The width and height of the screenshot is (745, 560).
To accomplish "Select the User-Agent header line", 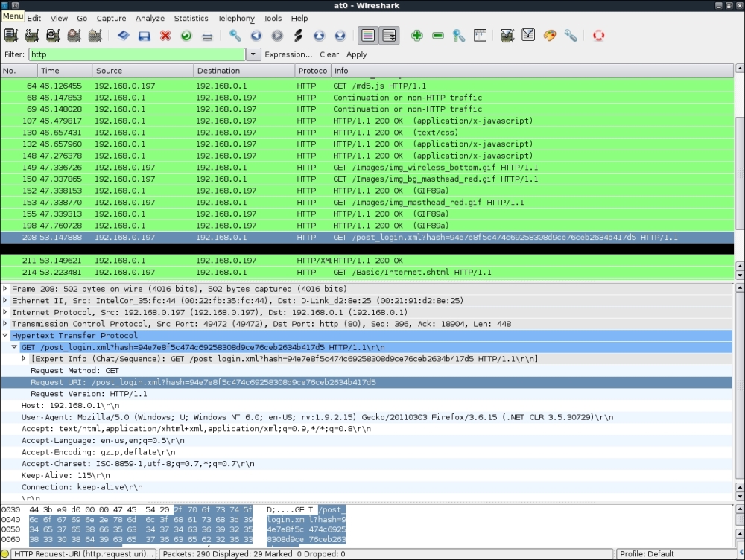I will [x=367, y=417].
